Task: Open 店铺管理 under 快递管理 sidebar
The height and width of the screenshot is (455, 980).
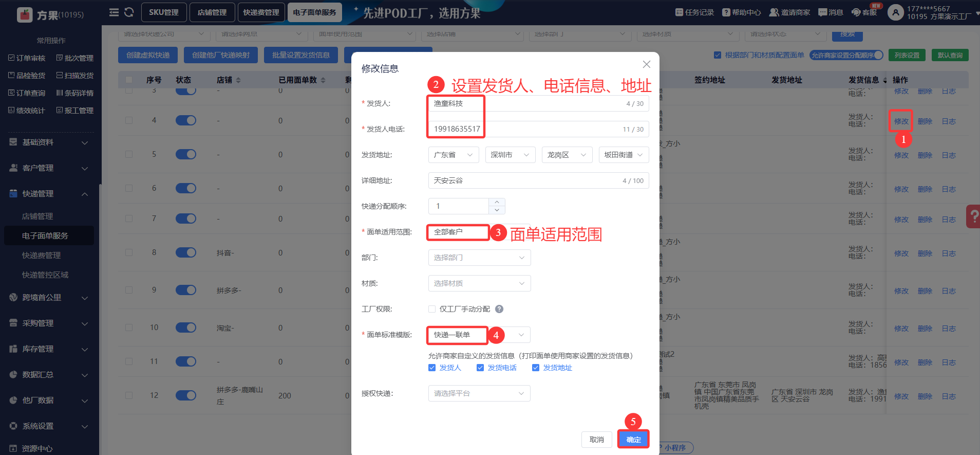Action: coord(37,216)
